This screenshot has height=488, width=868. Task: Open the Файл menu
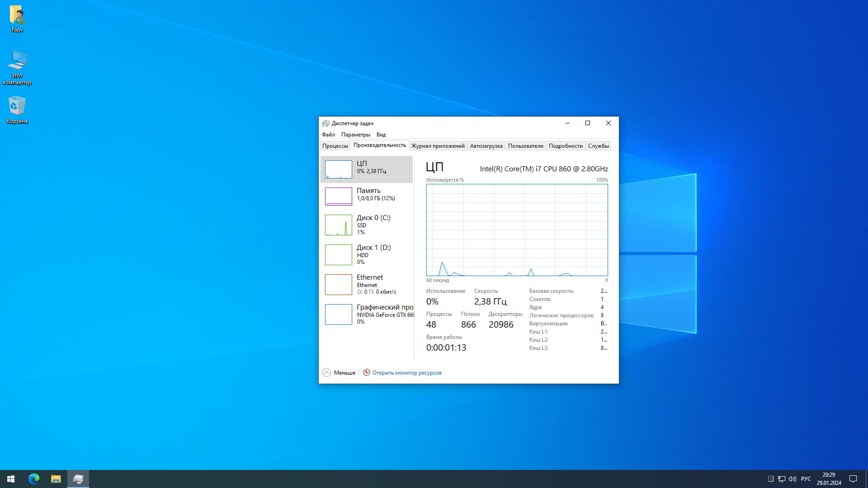328,135
